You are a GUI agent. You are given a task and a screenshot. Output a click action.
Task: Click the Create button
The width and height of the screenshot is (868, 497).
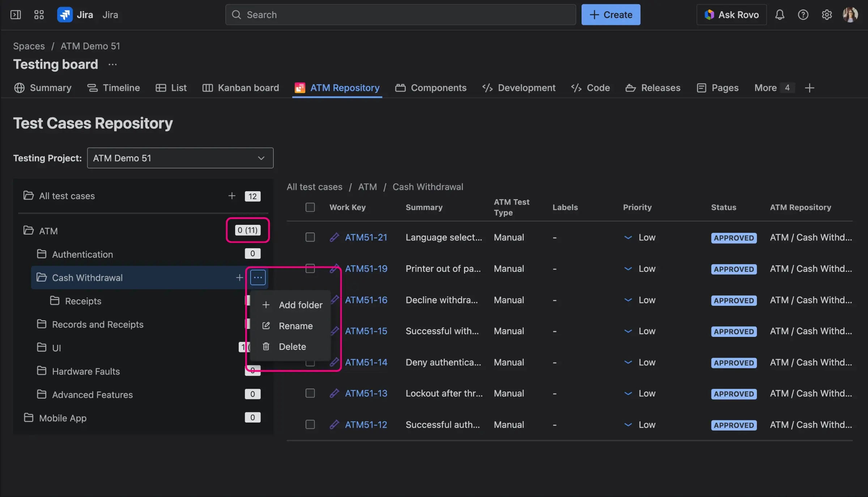coord(610,14)
